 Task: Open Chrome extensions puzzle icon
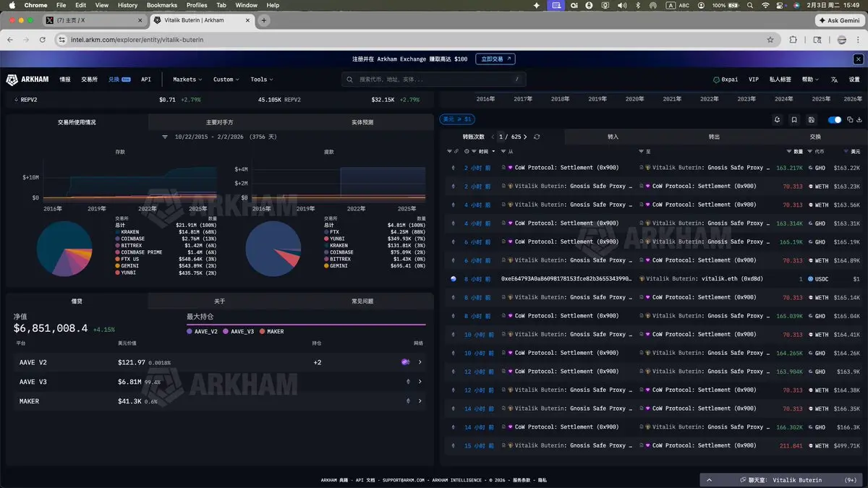pyautogui.click(x=793, y=40)
